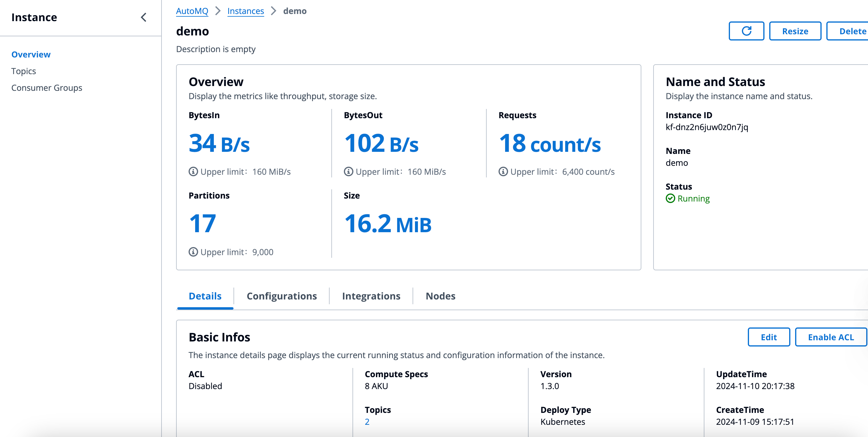Click the green Running status check icon
The width and height of the screenshot is (868, 437).
(x=670, y=199)
